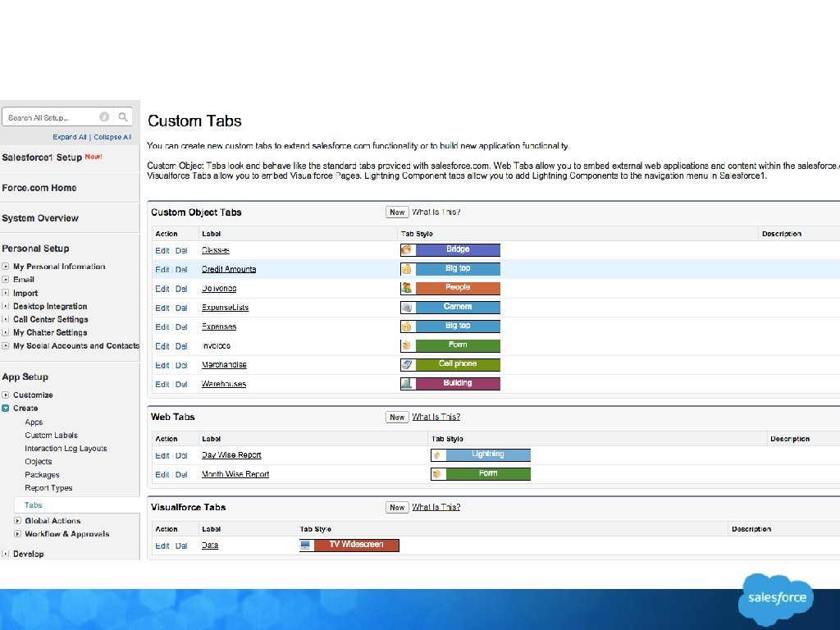Click the People tab icon for Deliveries
840x630 pixels.
point(407,288)
